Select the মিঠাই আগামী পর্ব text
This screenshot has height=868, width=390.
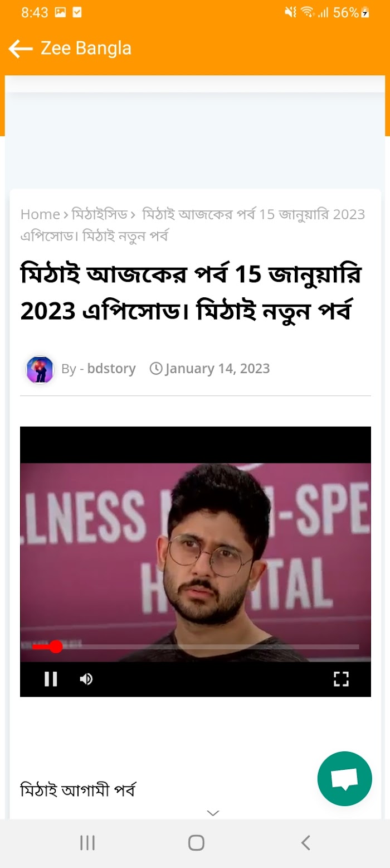pyautogui.click(x=78, y=790)
